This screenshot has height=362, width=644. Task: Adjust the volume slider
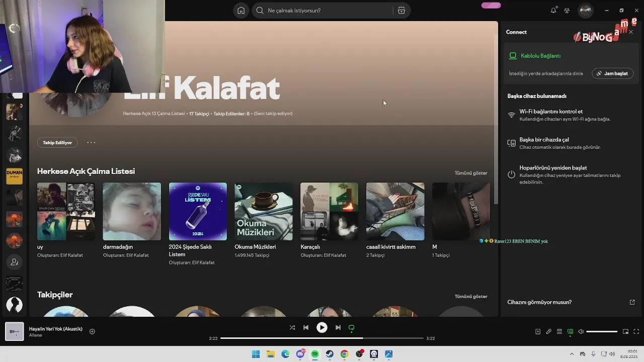[602, 332]
